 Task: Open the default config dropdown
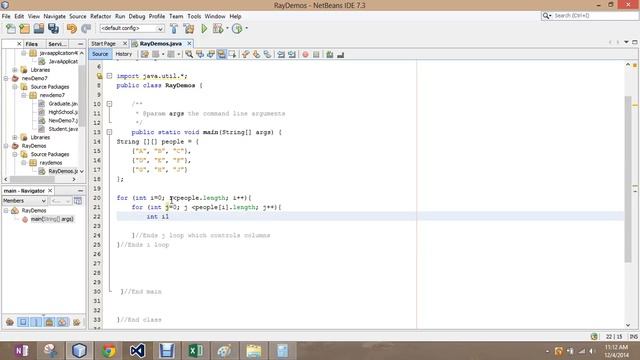pyautogui.click(x=132, y=29)
